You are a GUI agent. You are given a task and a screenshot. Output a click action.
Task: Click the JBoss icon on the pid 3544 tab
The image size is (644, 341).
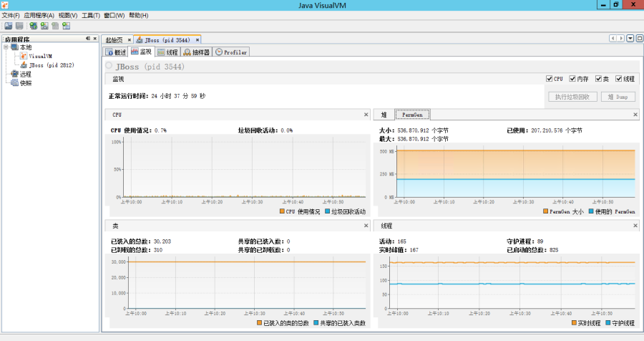[140, 40]
